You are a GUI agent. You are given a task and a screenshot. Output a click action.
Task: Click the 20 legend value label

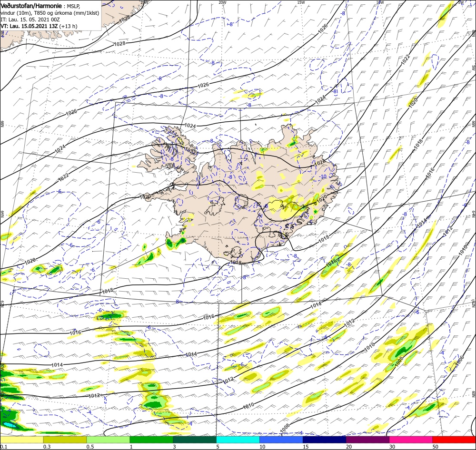click(349, 447)
